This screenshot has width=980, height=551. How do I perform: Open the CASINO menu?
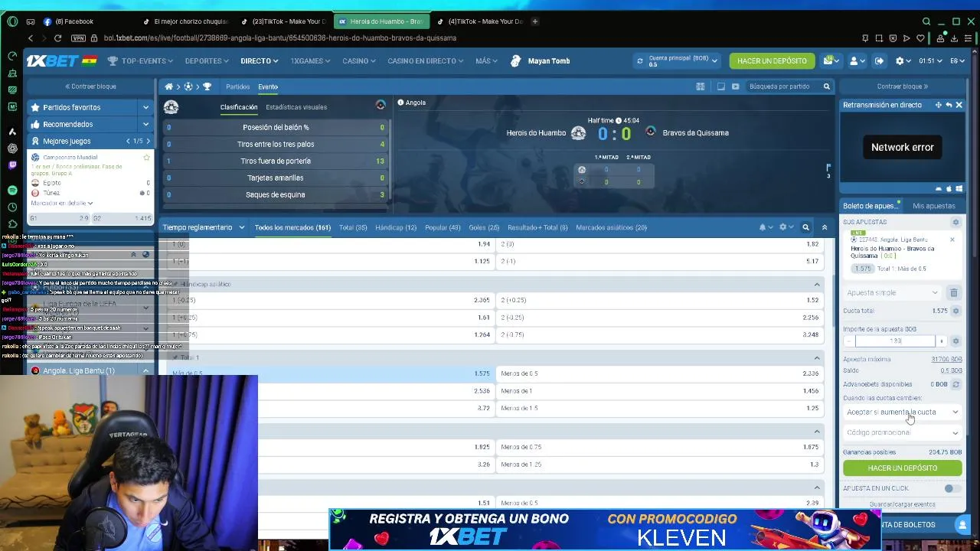click(x=359, y=60)
